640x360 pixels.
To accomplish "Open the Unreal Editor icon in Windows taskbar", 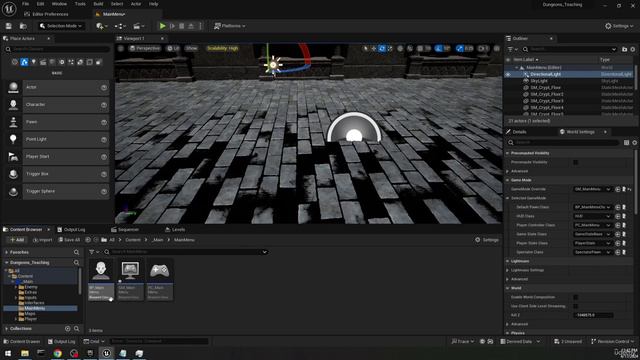I will point(107,353).
